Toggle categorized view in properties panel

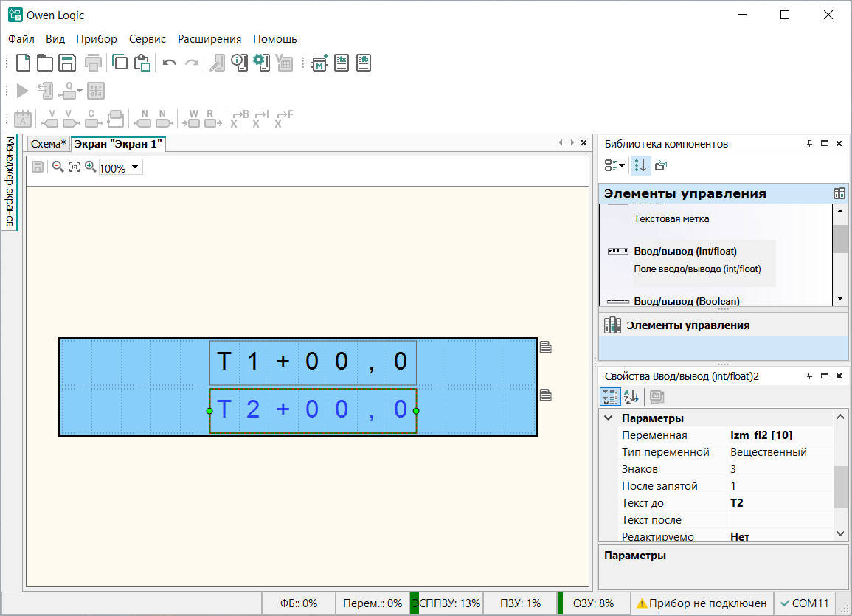[x=610, y=397]
